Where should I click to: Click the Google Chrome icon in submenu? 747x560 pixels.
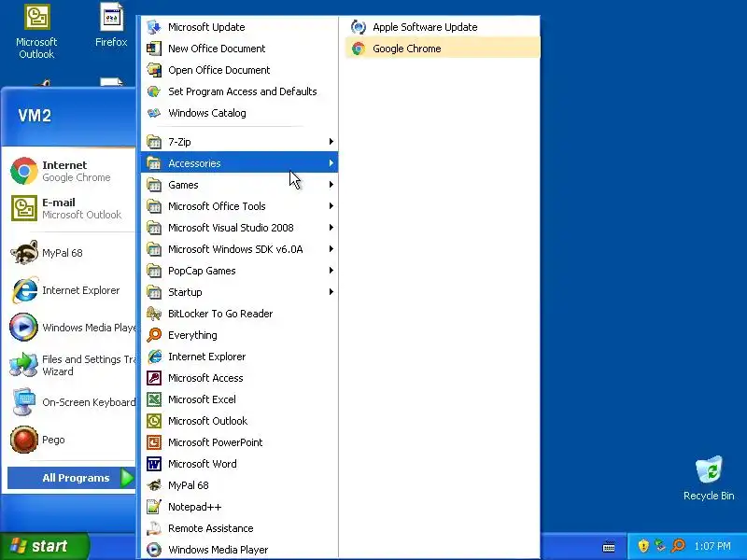click(359, 49)
